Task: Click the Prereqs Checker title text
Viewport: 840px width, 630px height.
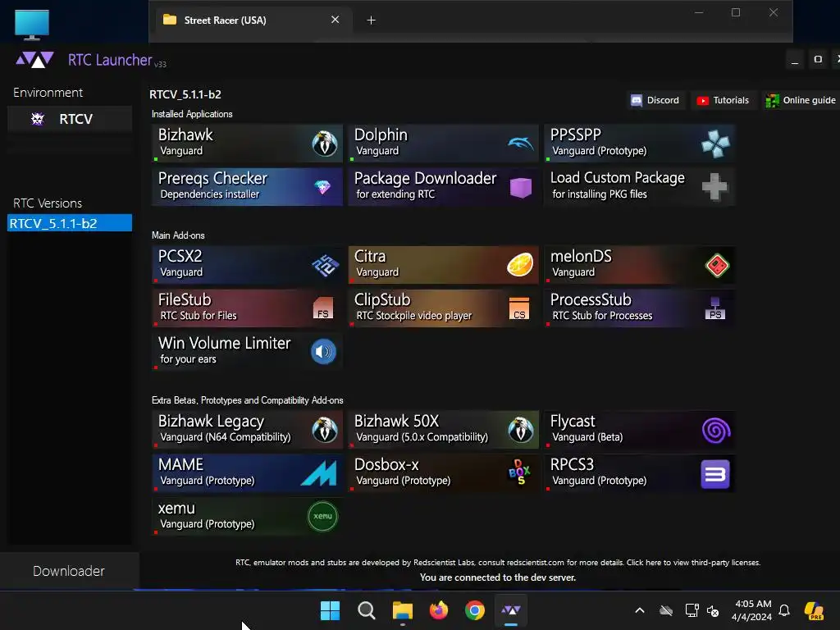Action: pos(212,178)
